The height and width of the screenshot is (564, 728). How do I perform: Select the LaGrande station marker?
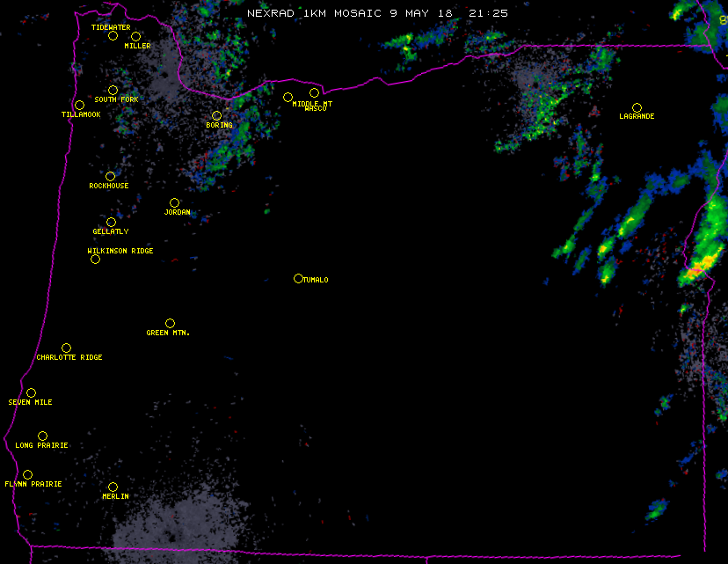pyautogui.click(x=637, y=107)
